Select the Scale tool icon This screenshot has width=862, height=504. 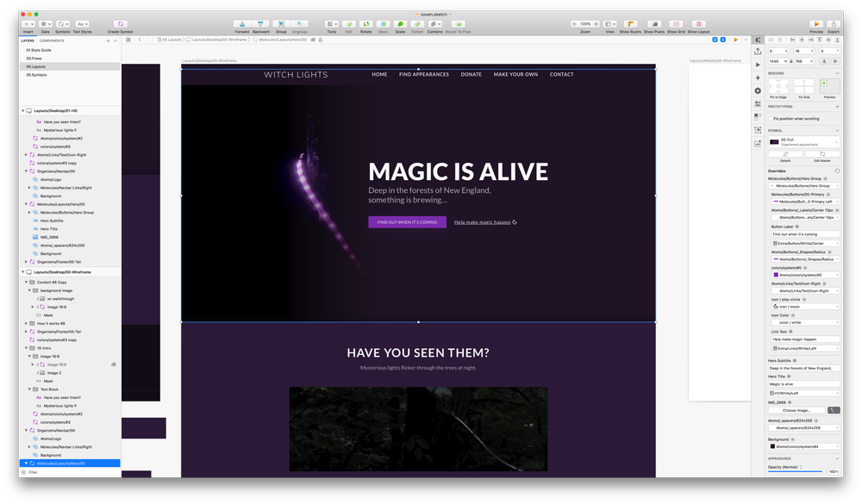click(x=400, y=24)
